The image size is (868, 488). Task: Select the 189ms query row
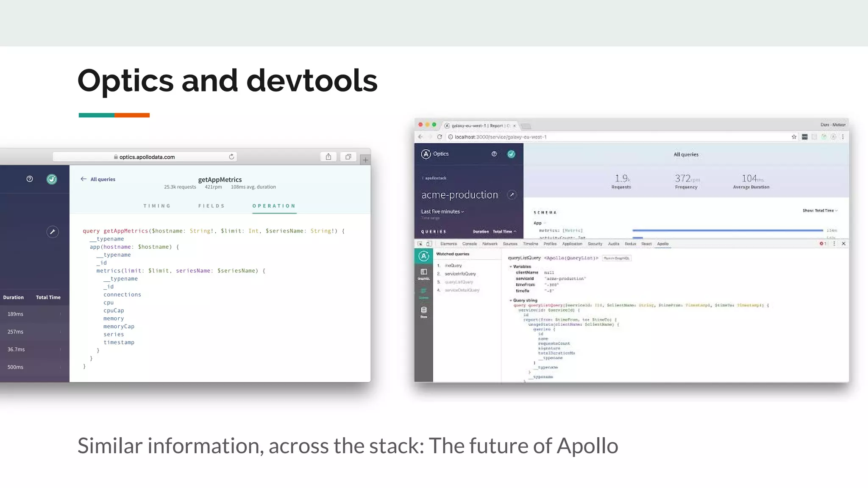[34, 314]
